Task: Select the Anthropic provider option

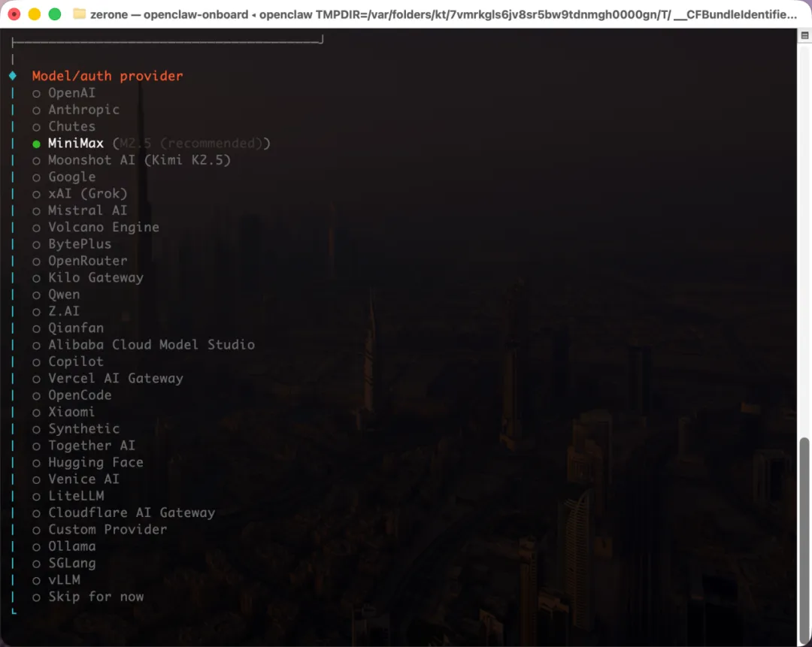Action: click(76, 110)
